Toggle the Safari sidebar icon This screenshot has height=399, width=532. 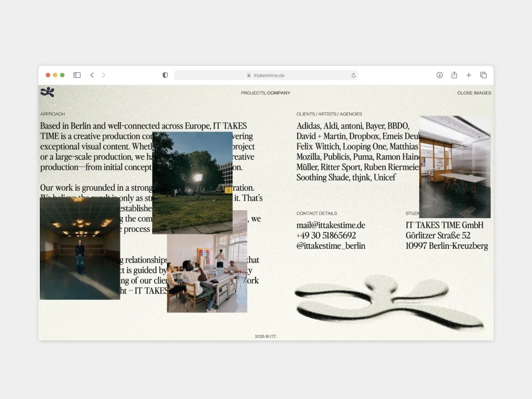point(77,75)
